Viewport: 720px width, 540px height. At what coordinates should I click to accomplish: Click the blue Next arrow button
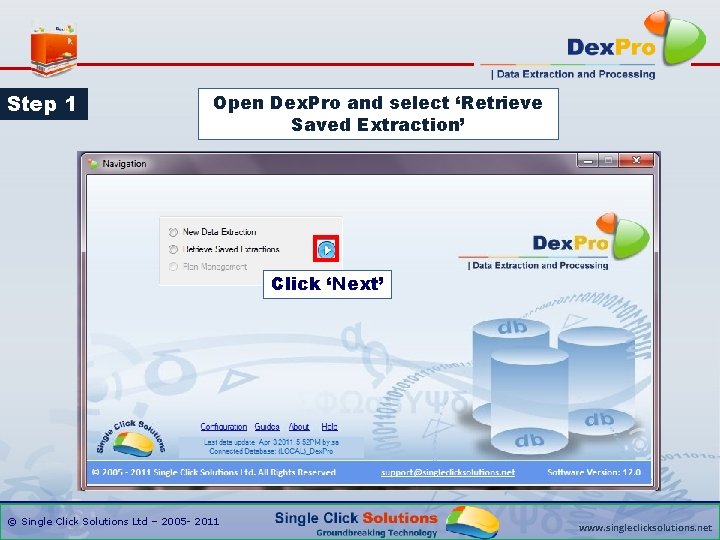point(326,249)
